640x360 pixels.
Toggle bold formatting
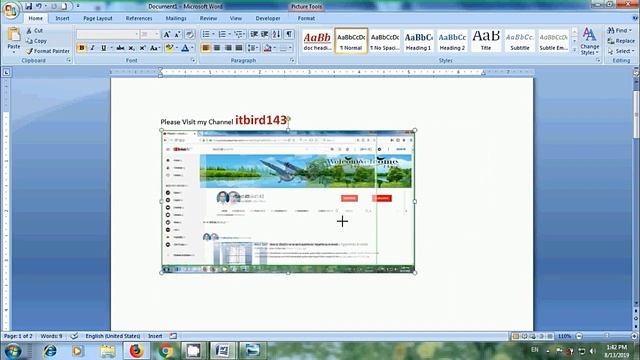click(82, 48)
